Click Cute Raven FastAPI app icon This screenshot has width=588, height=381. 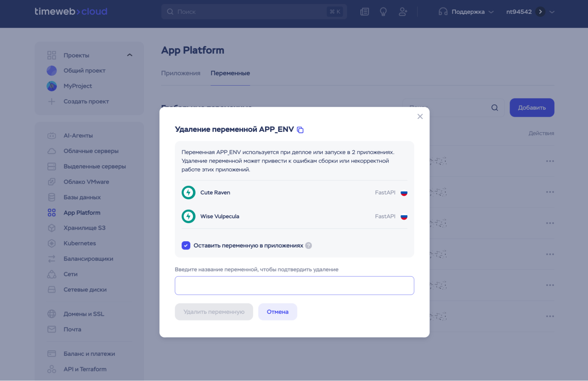click(x=189, y=192)
